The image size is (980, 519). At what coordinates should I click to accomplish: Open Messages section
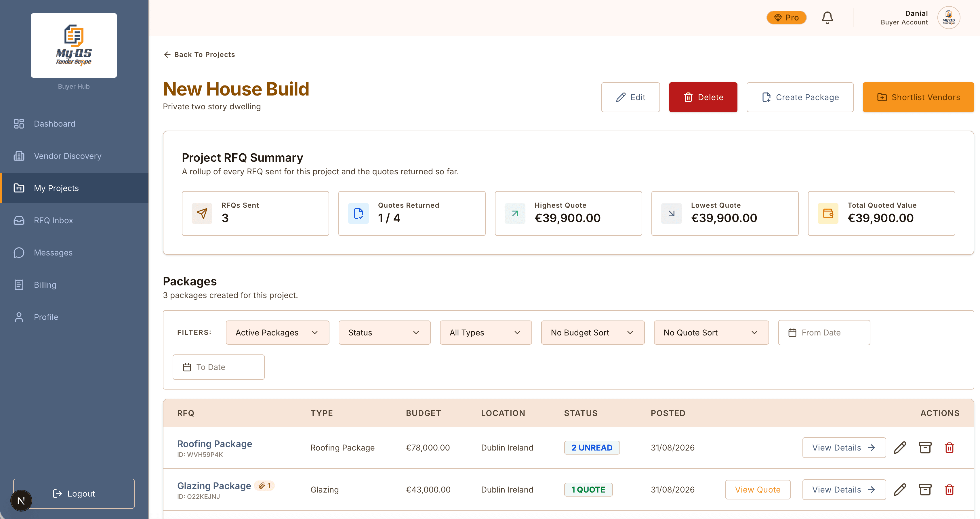[74, 253]
